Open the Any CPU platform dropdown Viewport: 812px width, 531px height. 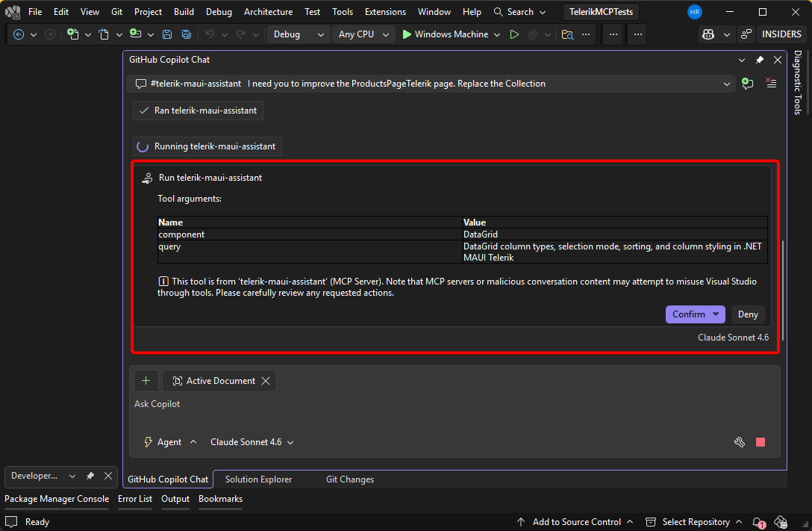click(x=363, y=34)
